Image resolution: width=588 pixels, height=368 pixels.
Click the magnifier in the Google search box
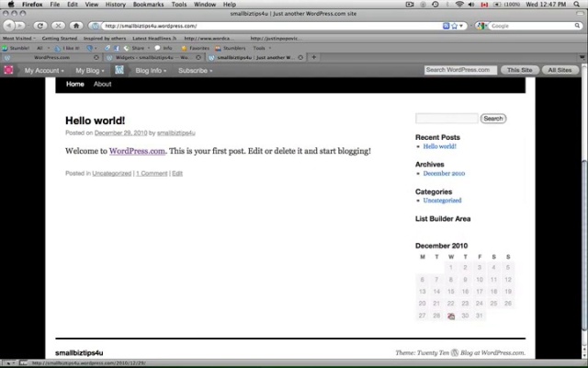[577, 26]
